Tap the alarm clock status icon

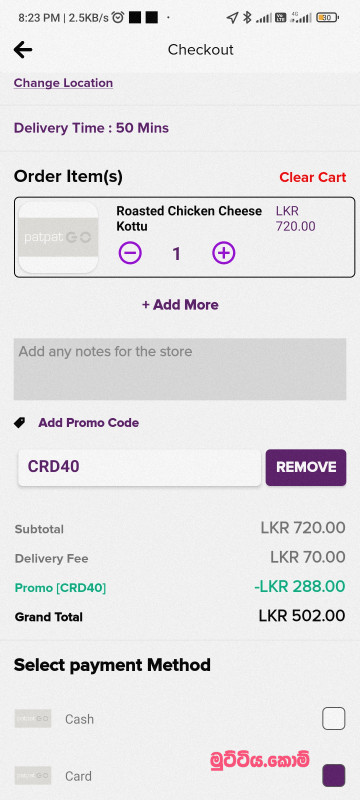(118, 18)
